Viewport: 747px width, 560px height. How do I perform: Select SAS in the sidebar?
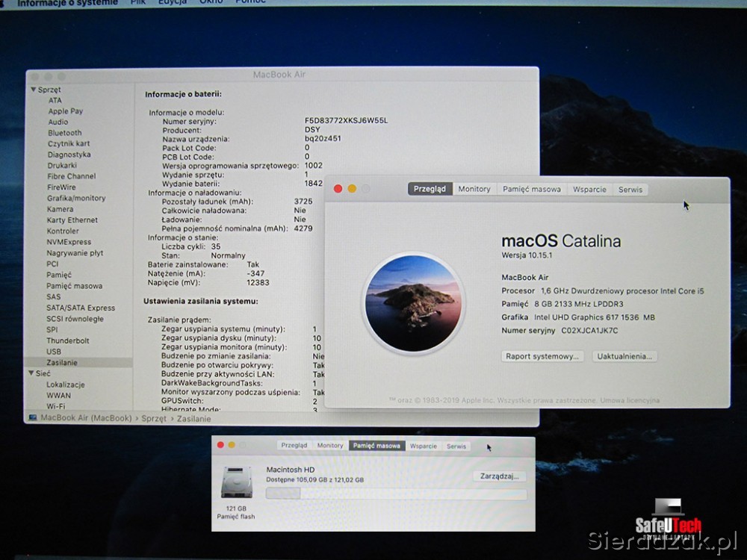pos(53,296)
